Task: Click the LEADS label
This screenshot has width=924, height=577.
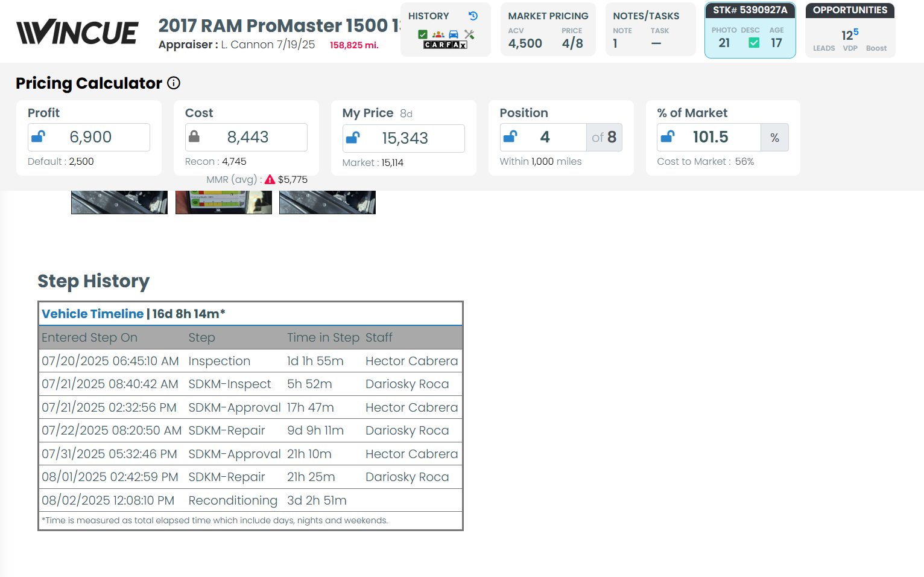Action: [x=824, y=48]
